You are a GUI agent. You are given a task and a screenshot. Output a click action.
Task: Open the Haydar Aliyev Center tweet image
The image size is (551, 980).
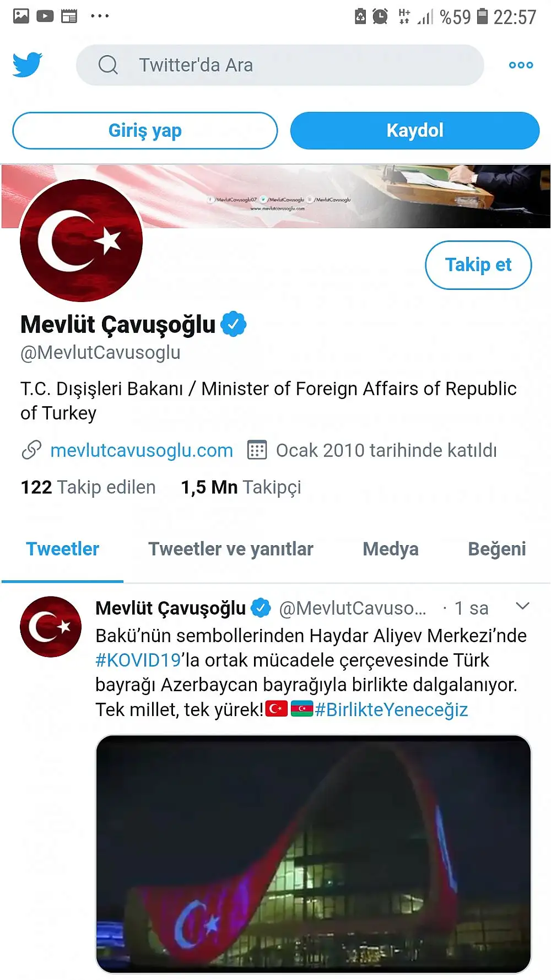(x=314, y=854)
